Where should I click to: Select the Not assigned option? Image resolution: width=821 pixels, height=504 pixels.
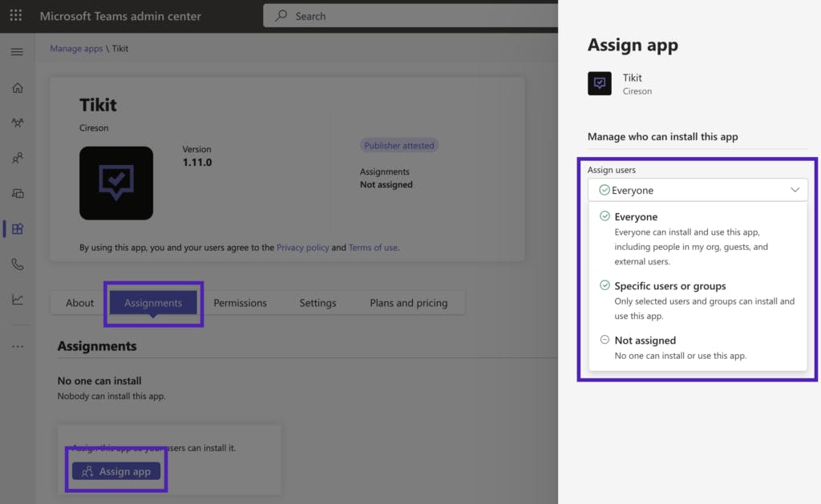click(x=645, y=341)
